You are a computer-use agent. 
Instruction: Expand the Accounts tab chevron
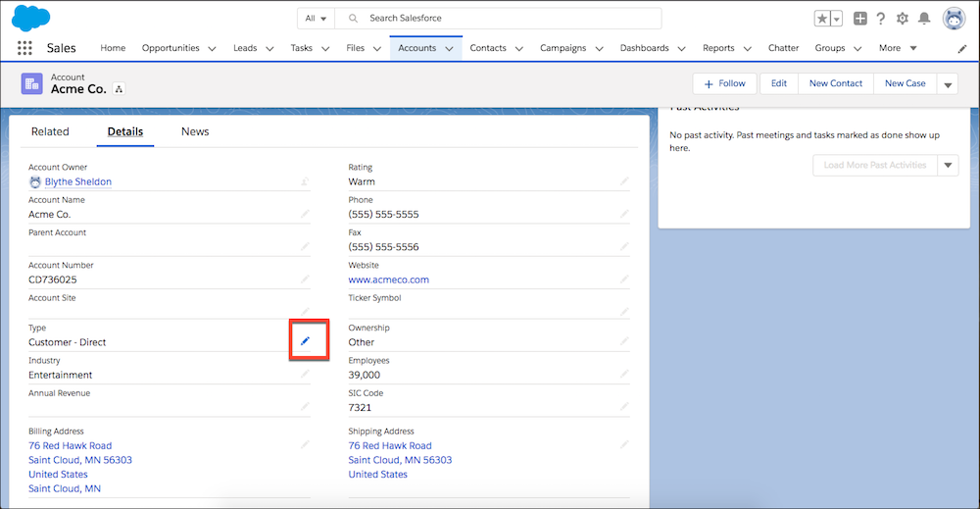449,49
